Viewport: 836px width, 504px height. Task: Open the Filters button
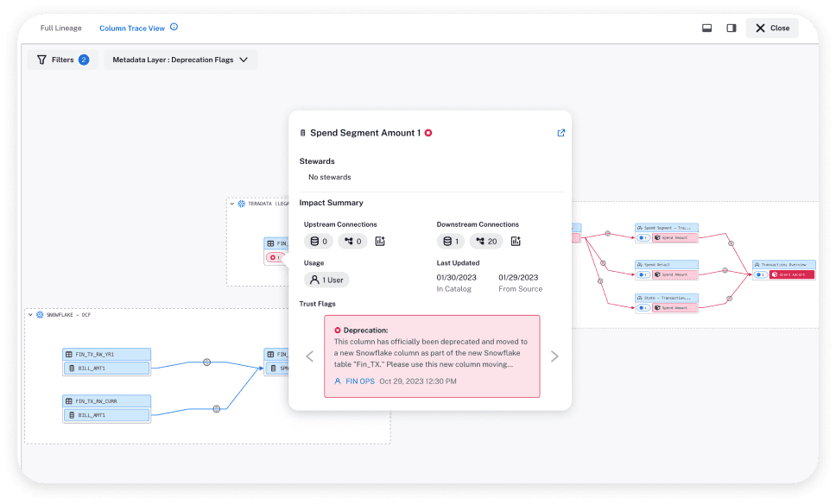point(62,60)
